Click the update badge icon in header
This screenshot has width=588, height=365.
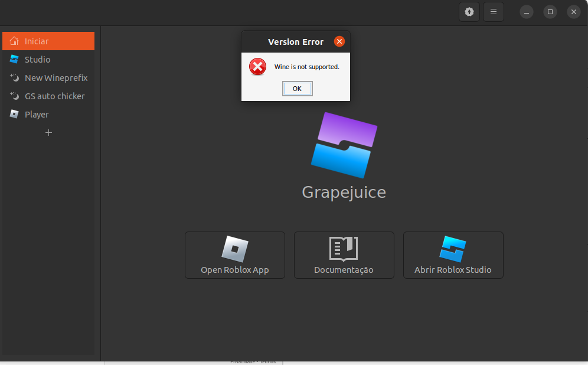point(469,12)
